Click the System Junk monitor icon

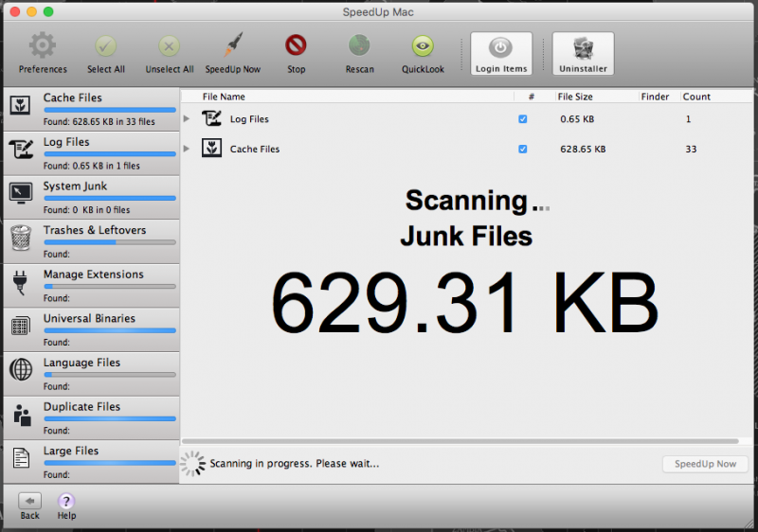coord(21,192)
